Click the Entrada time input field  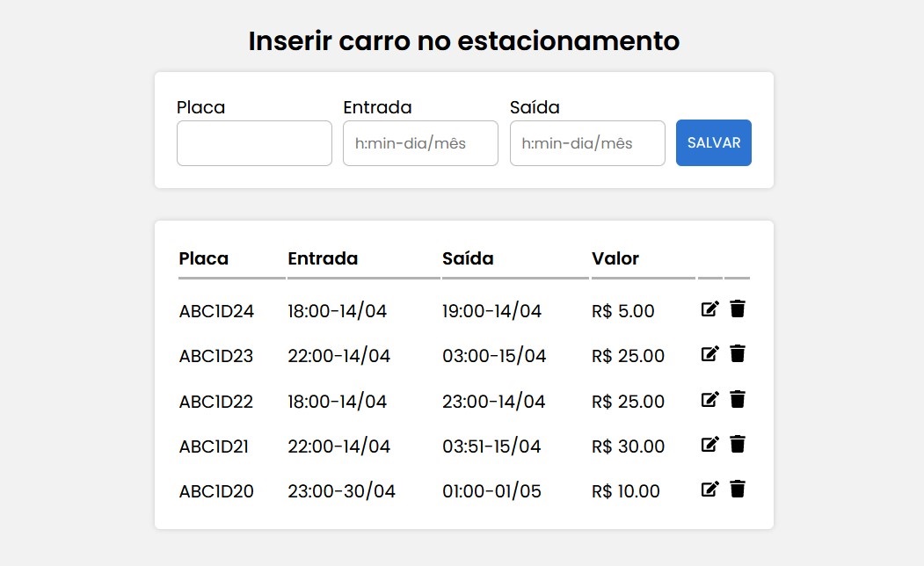click(420, 142)
